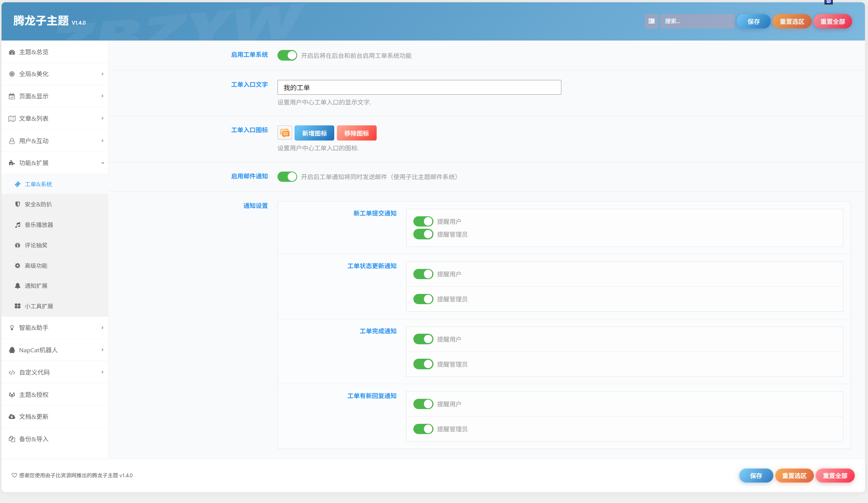Viewport: 868px width, 503px height.
Task: Toggle 提醒管理员 under 工单完成通知
Action: 423,364
